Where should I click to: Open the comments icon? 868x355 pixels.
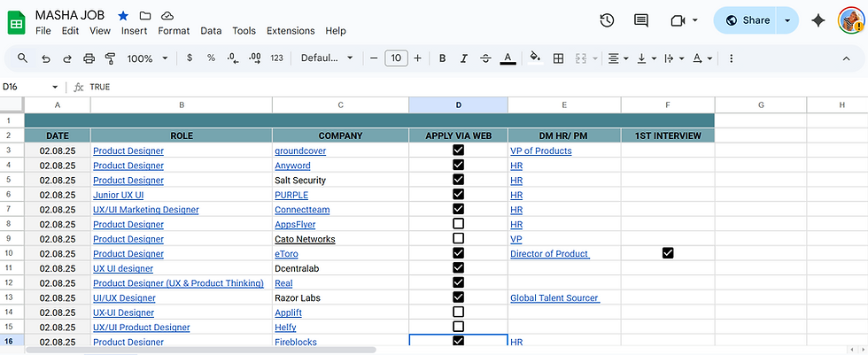(x=641, y=20)
